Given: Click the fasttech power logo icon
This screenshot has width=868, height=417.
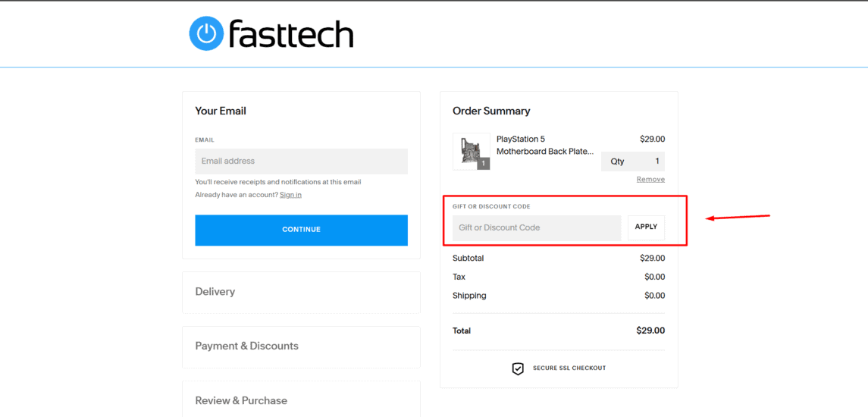Looking at the screenshot, I should 205,33.
